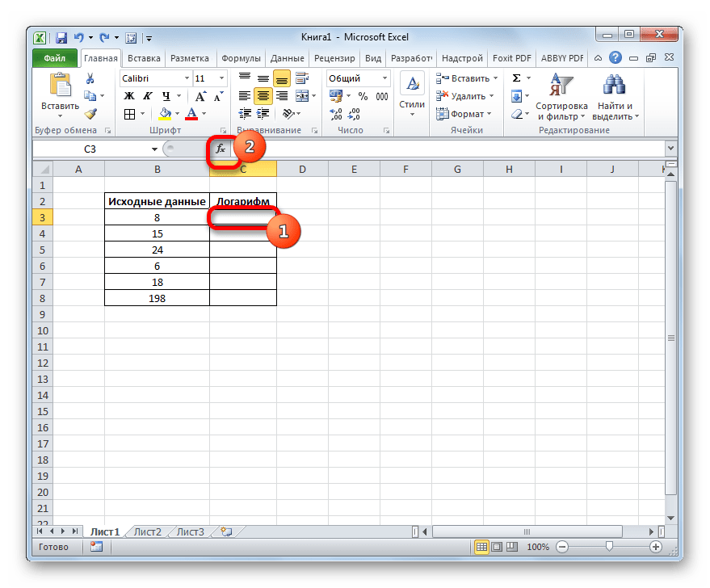Click the Insert Function fx icon

(x=221, y=149)
